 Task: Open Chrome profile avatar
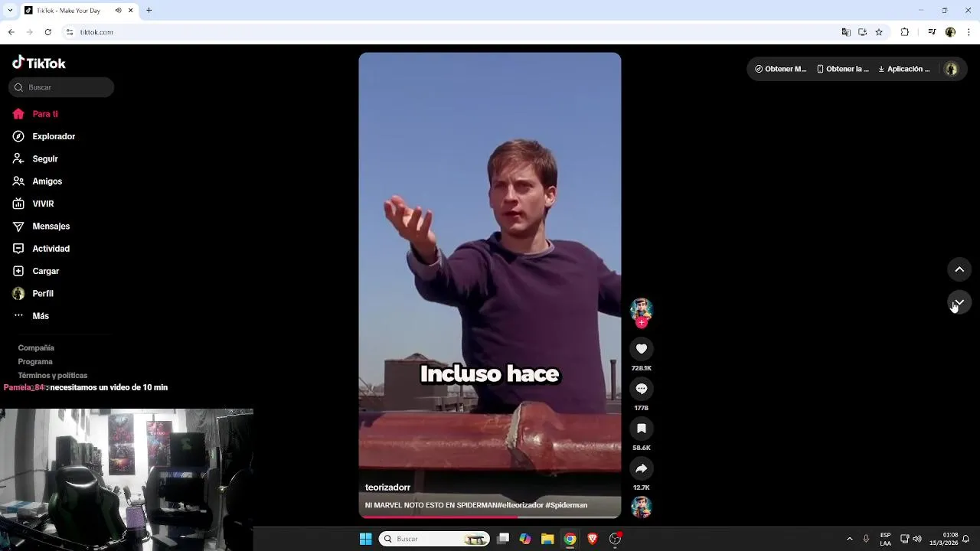coord(950,32)
